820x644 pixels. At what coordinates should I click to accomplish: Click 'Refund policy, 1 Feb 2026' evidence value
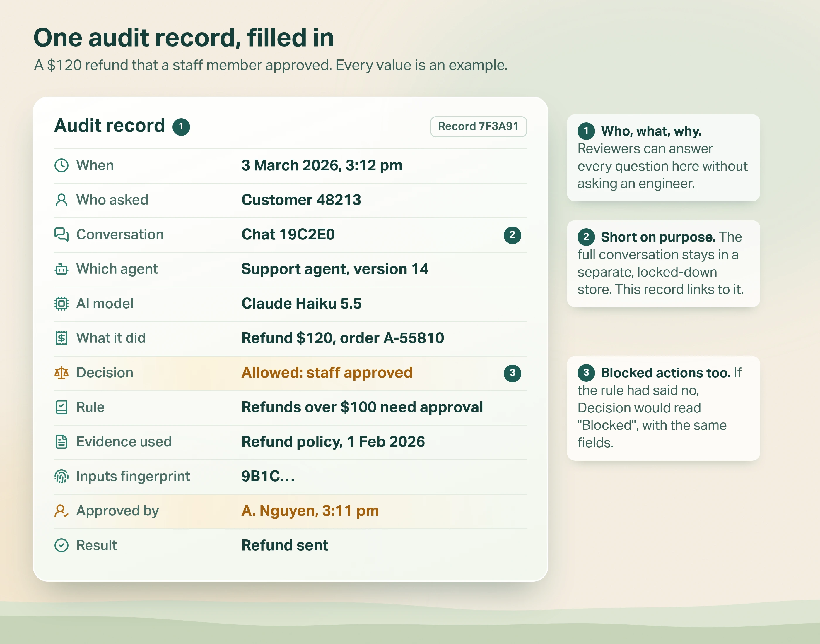(x=333, y=442)
